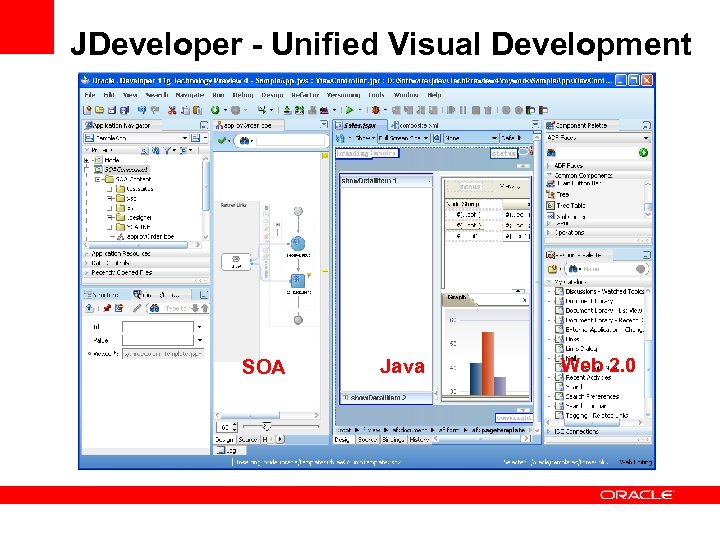Open the Value field dropdown arrow
The image size is (720, 540).
(200, 340)
